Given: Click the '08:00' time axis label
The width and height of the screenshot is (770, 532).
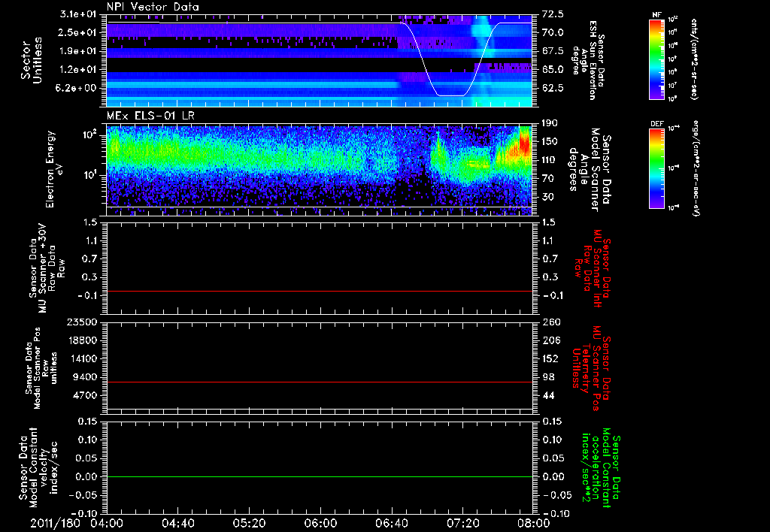Looking at the screenshot, I should [x=534, y=524].
